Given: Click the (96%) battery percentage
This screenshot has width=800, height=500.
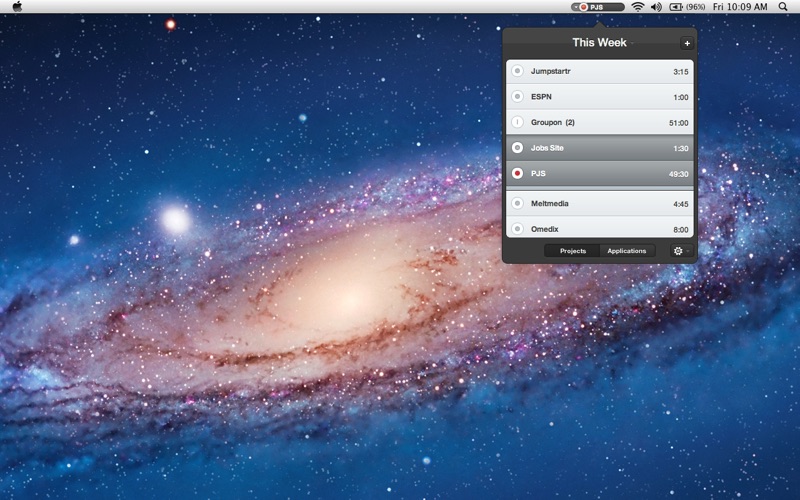Looking at the screenshot, I should 695,7.
